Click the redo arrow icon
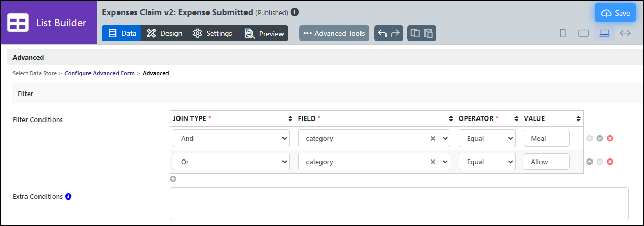Screen dimensions: 644x226 coord(395,33)
